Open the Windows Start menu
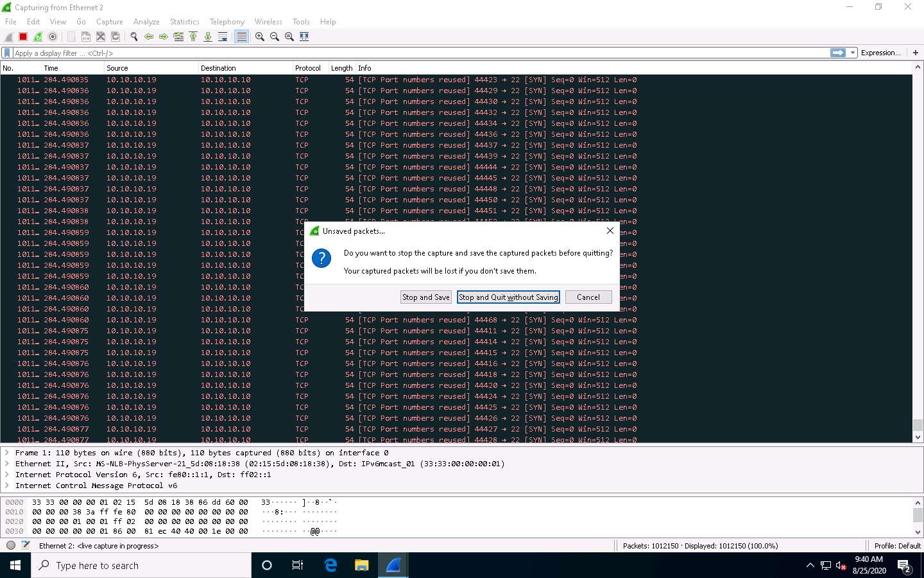 click(x=15, y=565)
